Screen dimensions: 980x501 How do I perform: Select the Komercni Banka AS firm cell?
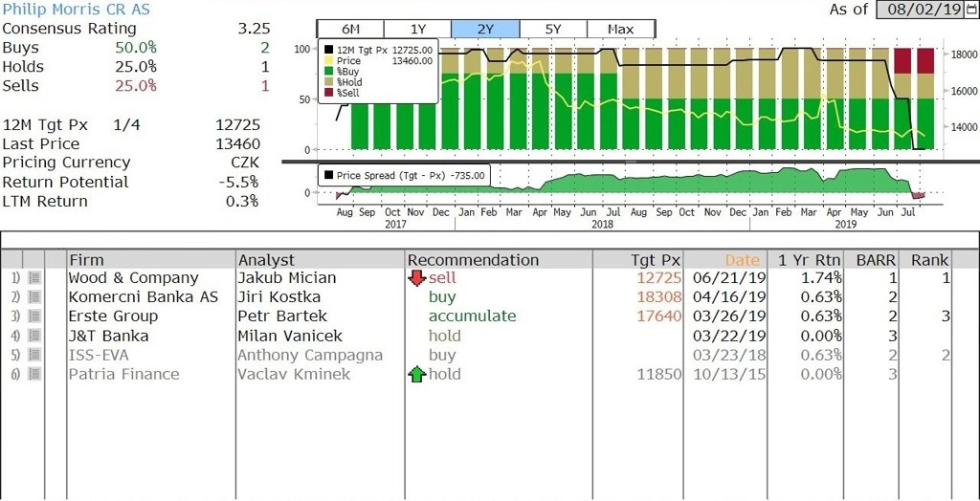(x=144, y=297)
